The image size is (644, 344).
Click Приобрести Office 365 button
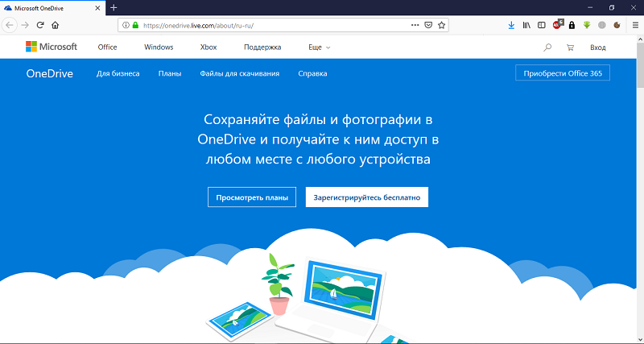[x=563, y=73]
